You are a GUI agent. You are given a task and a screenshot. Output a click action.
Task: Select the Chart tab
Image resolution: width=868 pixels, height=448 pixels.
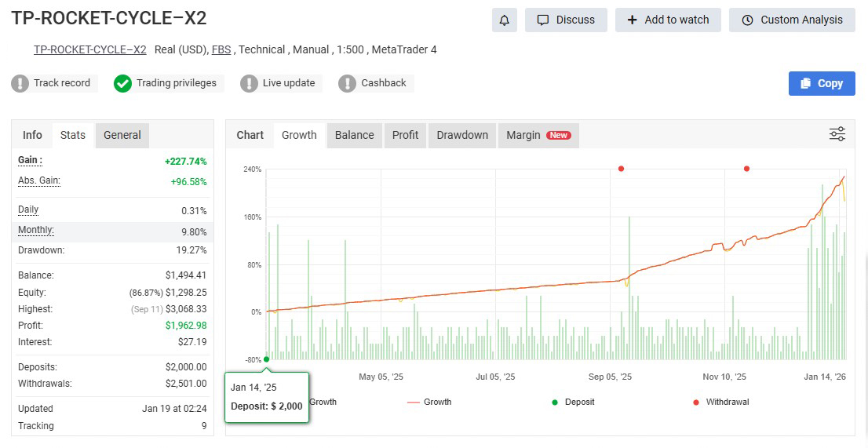pyautogui.click(x=250, y=135)
